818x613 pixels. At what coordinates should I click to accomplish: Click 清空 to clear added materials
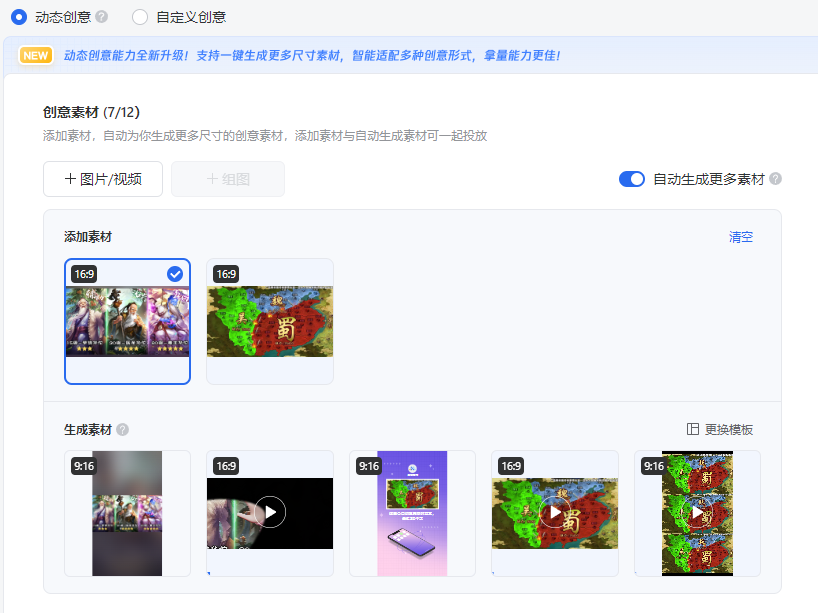click(x=740, y=236)
